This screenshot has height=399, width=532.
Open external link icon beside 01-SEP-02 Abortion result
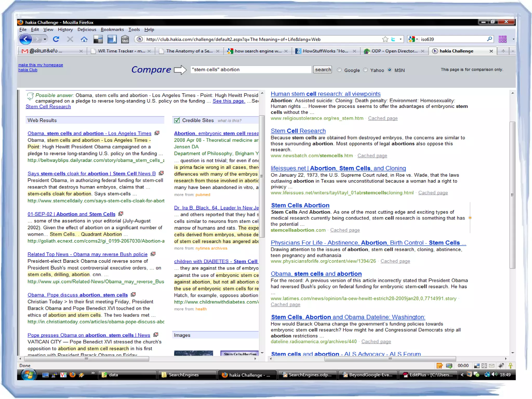(x=121, y=214)
